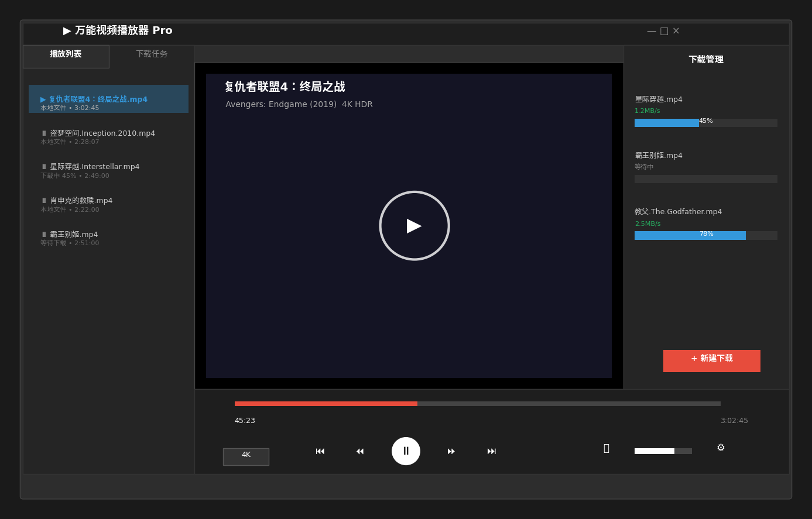Click the play triangle beside 复仇者联盟4 playlist entry
Screen dimensions: 812x519
coord(43,99)
